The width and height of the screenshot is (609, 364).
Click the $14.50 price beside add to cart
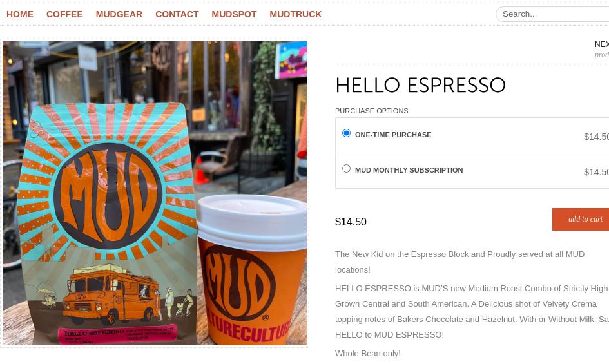pyautogui.click(x=351, y=222)
